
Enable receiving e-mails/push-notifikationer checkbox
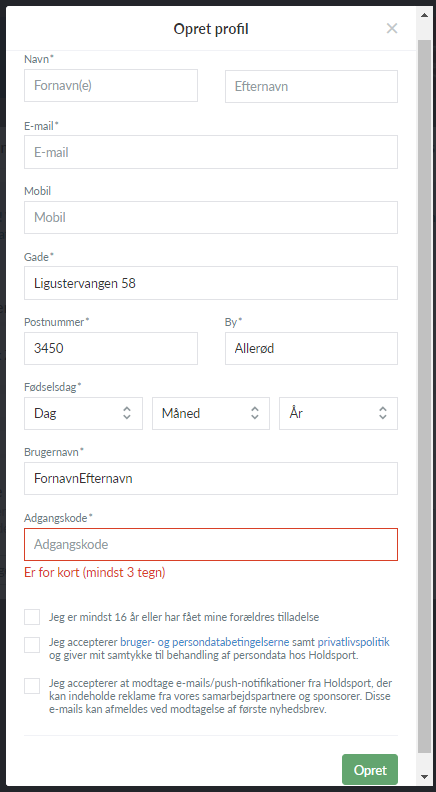[32, 685]
